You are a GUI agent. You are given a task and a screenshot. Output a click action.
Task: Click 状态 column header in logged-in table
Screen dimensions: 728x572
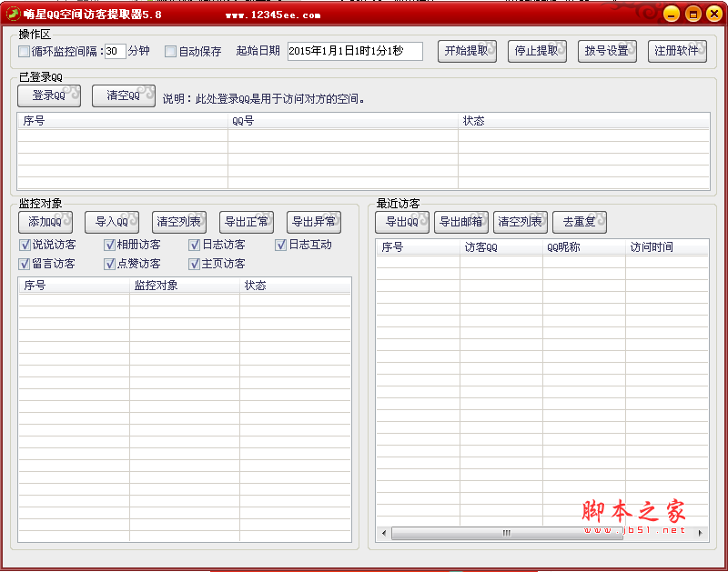click(583, 121)
